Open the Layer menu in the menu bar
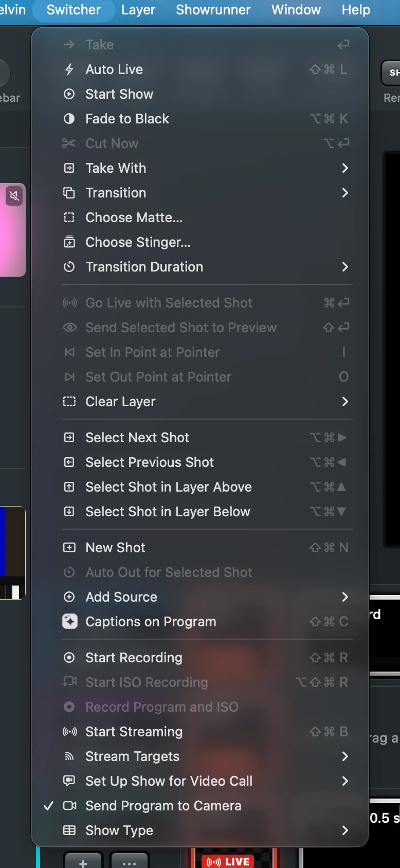Viewport: 400px width, 868px height. point(138,10)
